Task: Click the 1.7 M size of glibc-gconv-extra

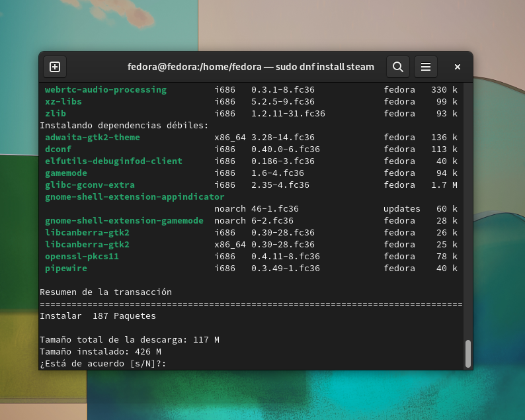Action: 444,185
